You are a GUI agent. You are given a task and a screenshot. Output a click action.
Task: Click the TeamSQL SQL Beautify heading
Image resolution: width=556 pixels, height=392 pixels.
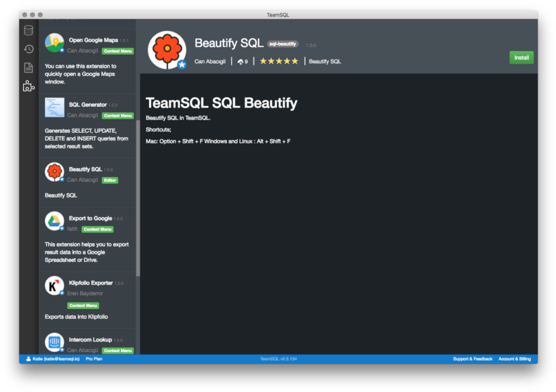pyautogui.click(x=221, y=103)
